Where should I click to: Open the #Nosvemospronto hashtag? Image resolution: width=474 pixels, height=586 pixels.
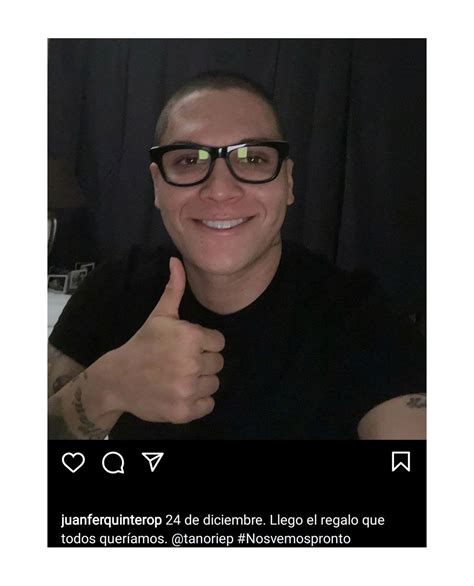(x=294, y=539)
